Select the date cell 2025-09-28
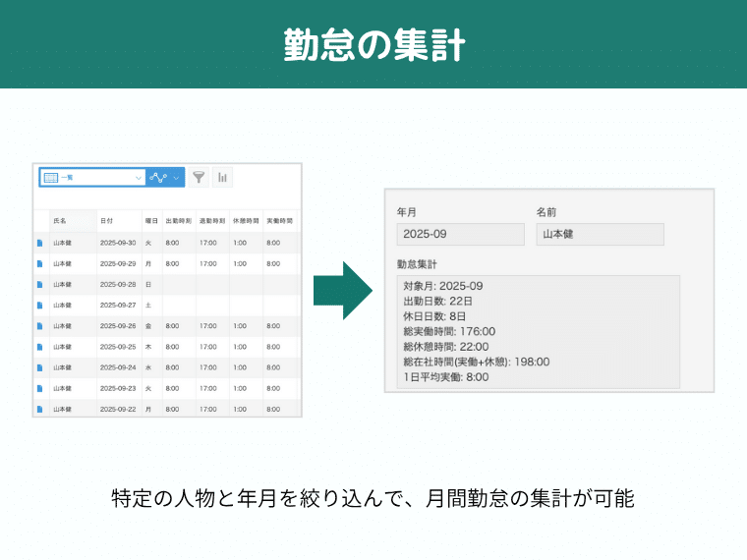Image resolution: width=747 pixels, height=560 pixels. pyautogui.click(x=118, y=285)
